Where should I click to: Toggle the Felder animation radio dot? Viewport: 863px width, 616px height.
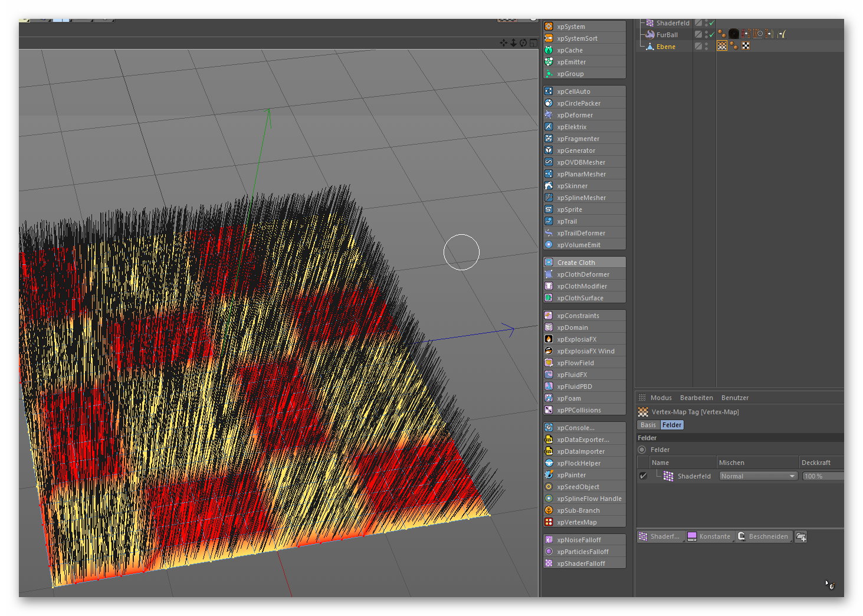coord(642,450)
